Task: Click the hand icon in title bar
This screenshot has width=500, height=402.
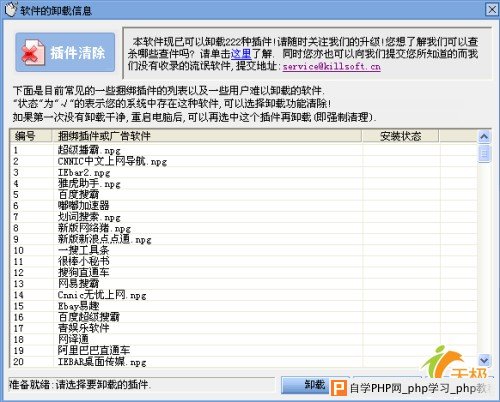Action: click(x=11, y=10)
